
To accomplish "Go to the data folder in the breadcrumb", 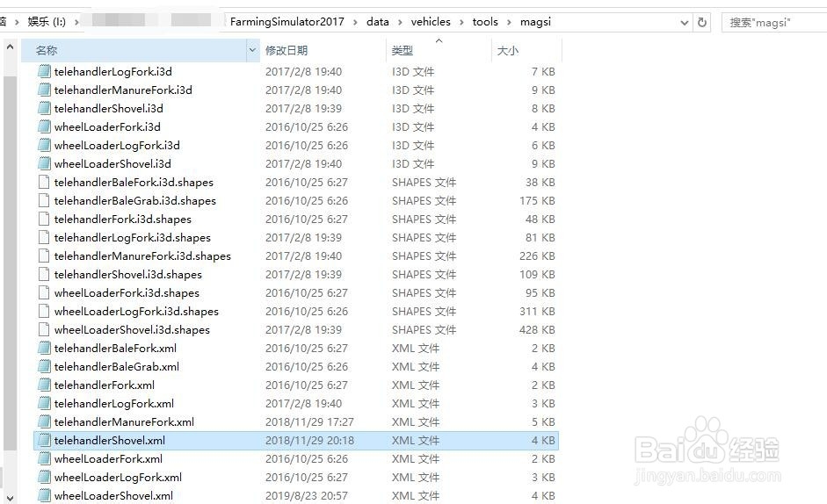I will tap(378, 22).
